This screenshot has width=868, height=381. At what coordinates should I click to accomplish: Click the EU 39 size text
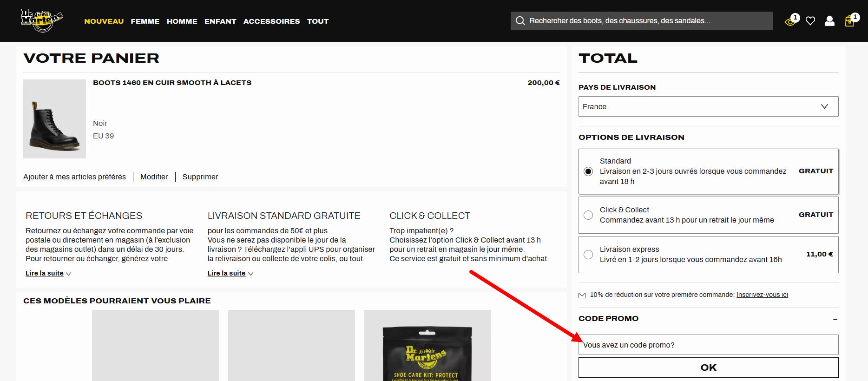coord(103,136)
